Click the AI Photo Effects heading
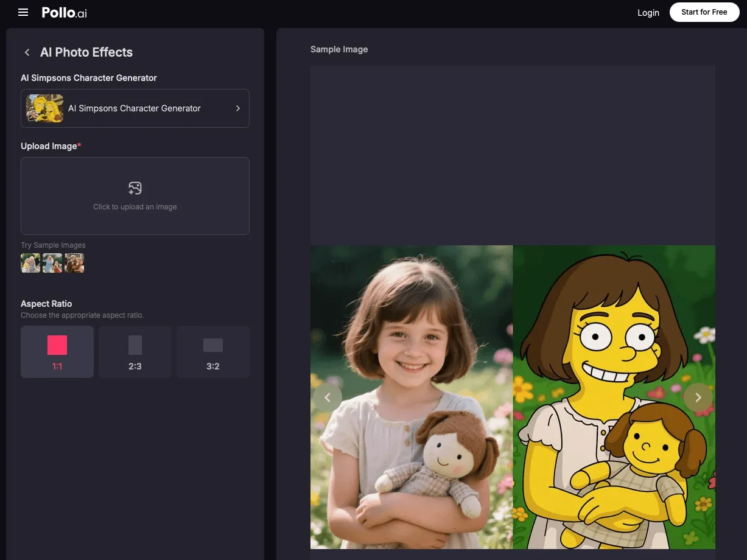Image resolution: width=747 pixels, height=560 pixels. tap(86, 52)
